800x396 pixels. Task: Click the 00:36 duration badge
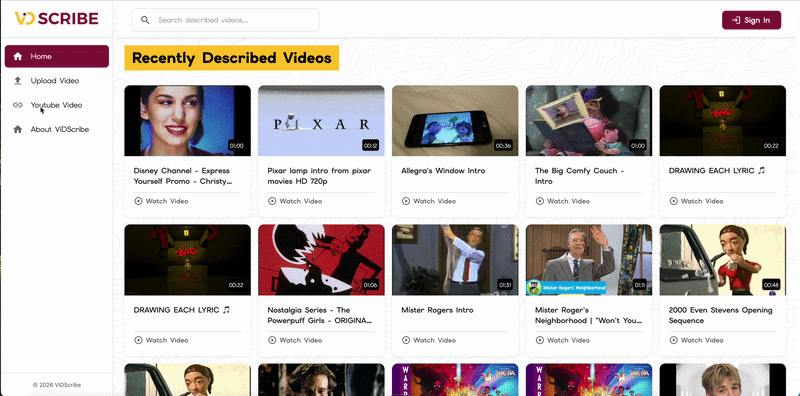click(x=504, y=146)
